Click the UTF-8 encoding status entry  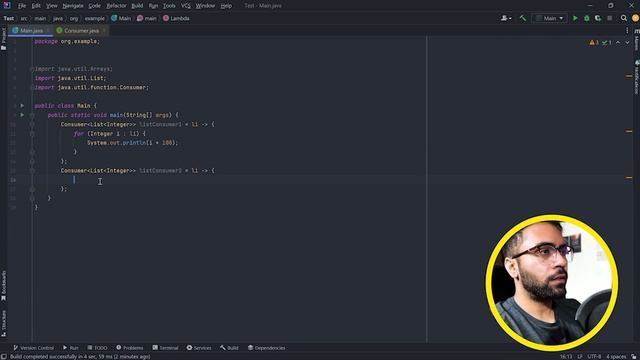tap(594, 357)
